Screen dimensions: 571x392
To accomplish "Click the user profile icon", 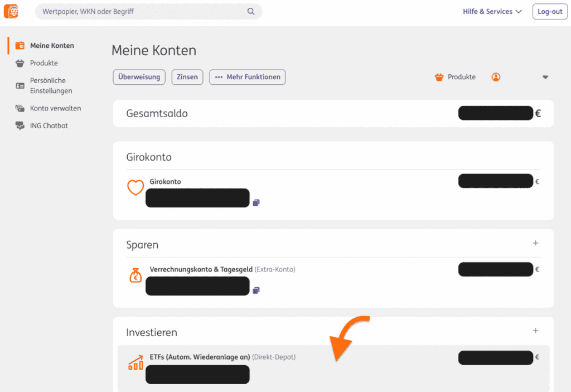I will [x=496, y=77].
